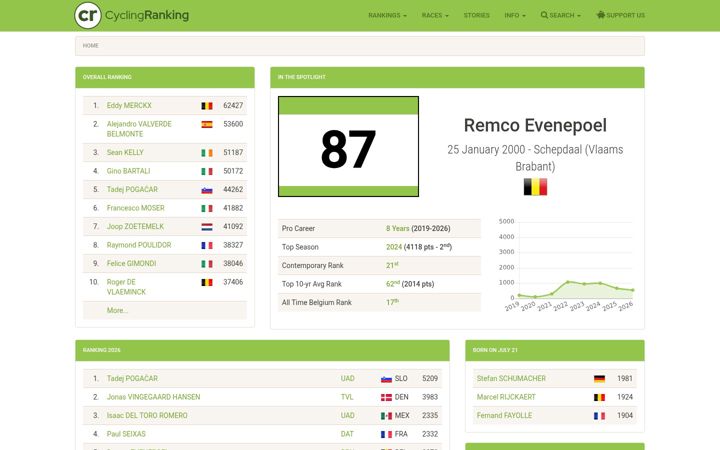Click the 2024 point on the points chart
The image size is (720, 450).
pos(600,283)
